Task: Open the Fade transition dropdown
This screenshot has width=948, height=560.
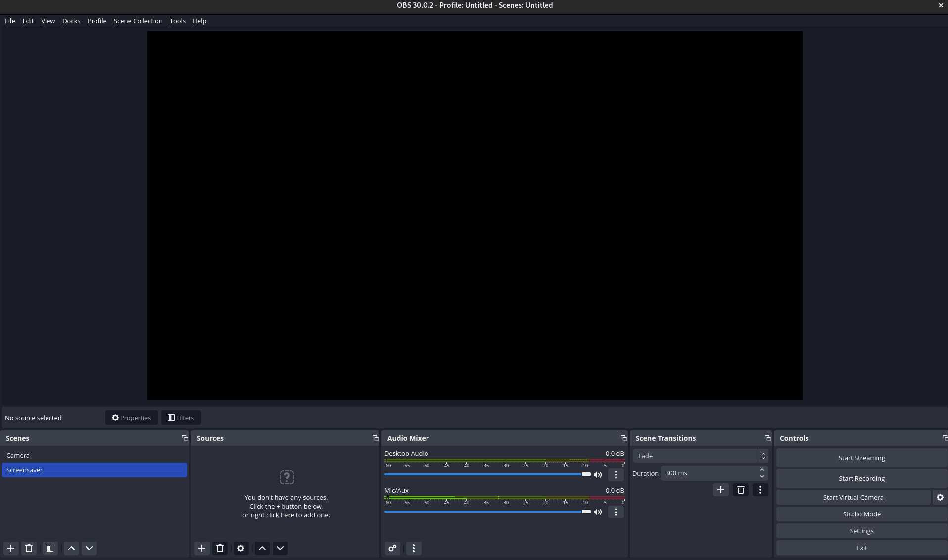Action: [700, 456]
